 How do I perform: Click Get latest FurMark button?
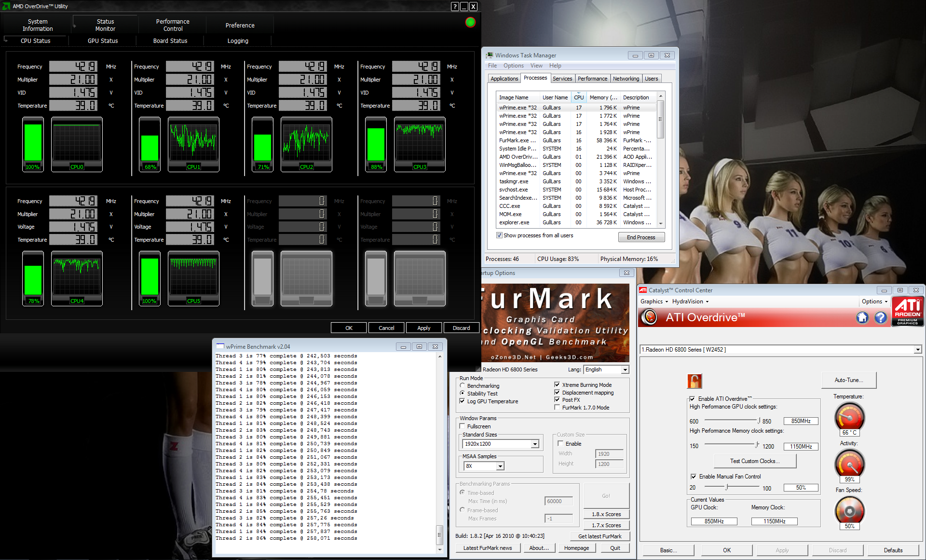coord(600,536)
